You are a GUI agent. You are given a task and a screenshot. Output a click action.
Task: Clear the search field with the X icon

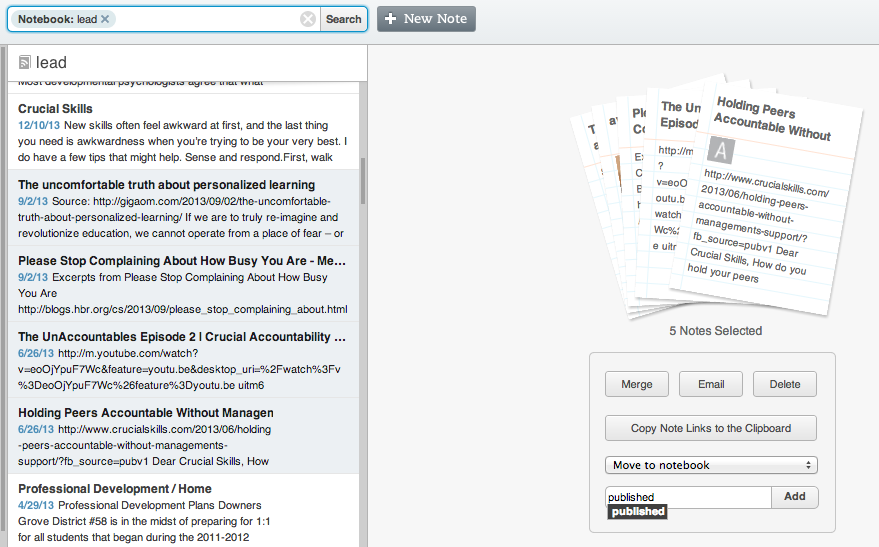click(x=308, y=19)
